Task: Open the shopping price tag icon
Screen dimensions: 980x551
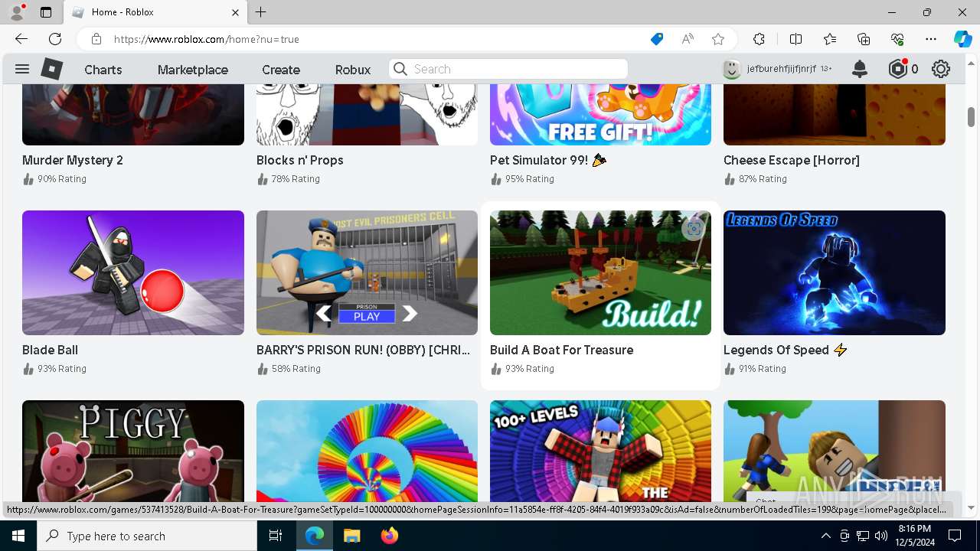Action: click(x=657, y=39)
